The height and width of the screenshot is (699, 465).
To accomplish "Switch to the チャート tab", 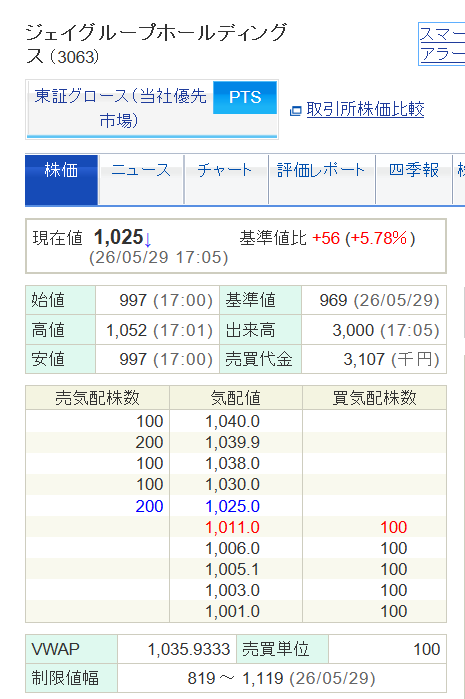I will (x=226, y=180).
